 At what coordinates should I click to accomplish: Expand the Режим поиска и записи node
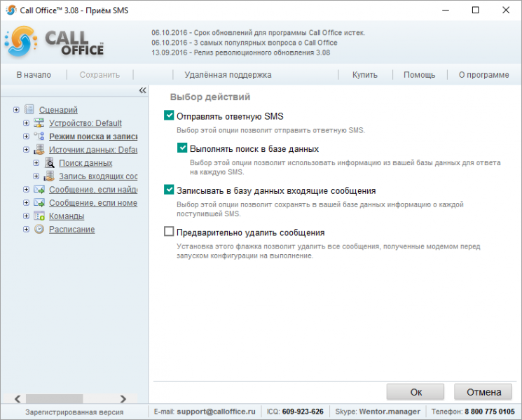[x=26, y=136]
